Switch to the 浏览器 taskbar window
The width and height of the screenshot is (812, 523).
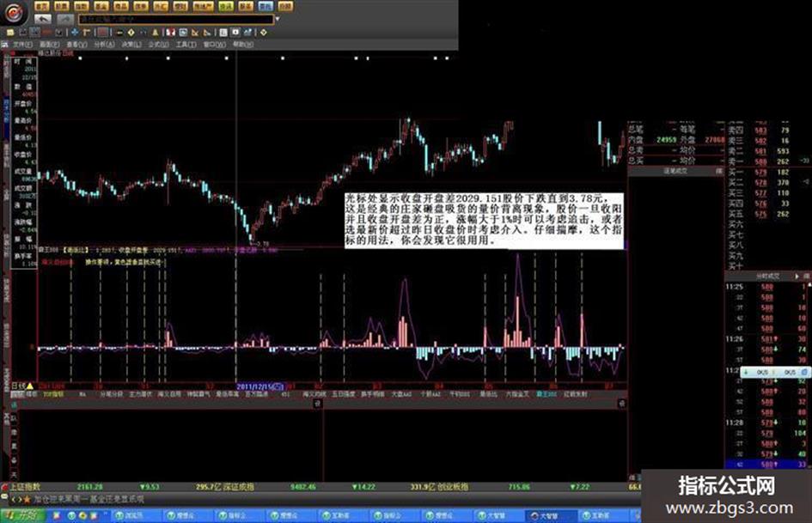(x=137, y=515)
